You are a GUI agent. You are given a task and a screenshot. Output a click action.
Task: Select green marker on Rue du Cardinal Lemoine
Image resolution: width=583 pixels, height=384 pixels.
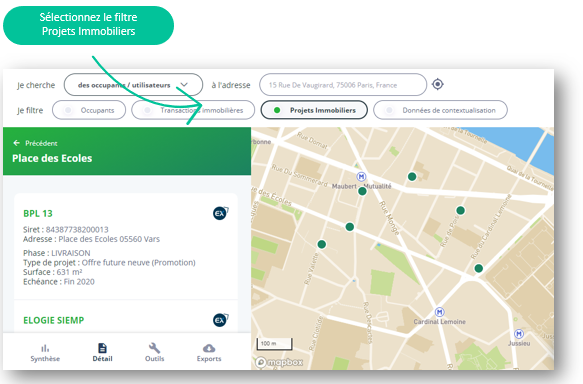pyautogui.click(x=479, y=268)
